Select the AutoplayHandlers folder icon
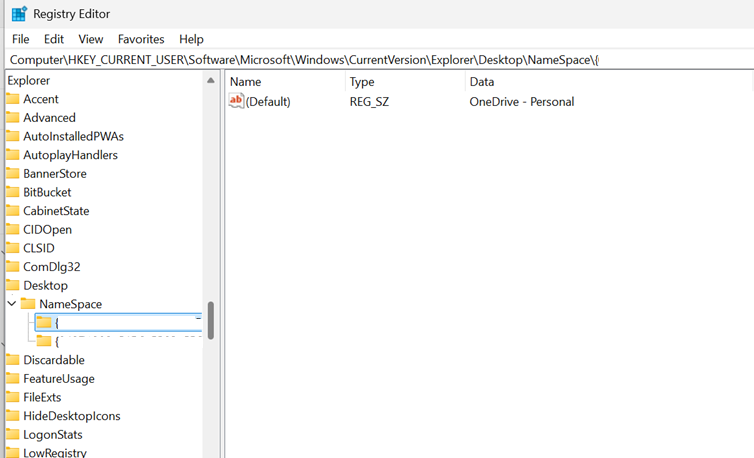 pos(13,155)
